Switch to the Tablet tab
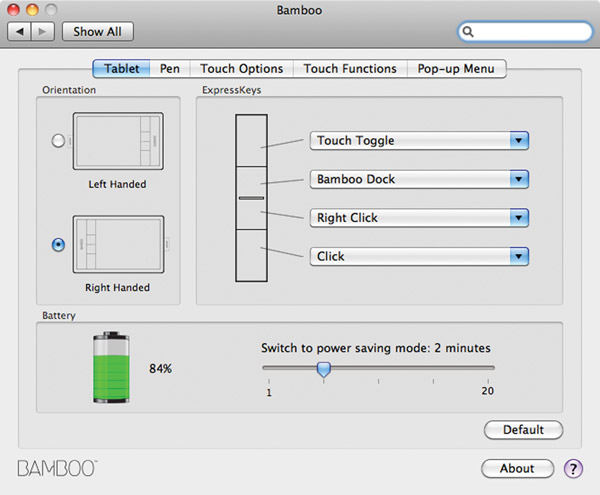The image size is (600, 495). pyautogui.click(x=121, y=68)
